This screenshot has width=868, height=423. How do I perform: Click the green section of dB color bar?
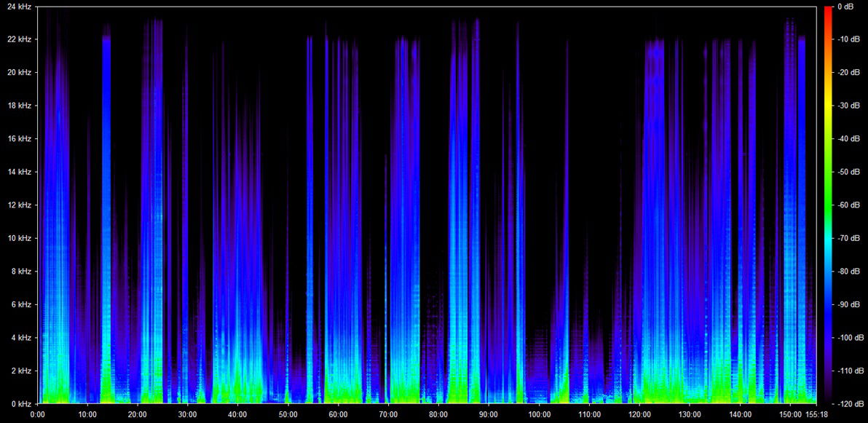[x=828, y=189]
